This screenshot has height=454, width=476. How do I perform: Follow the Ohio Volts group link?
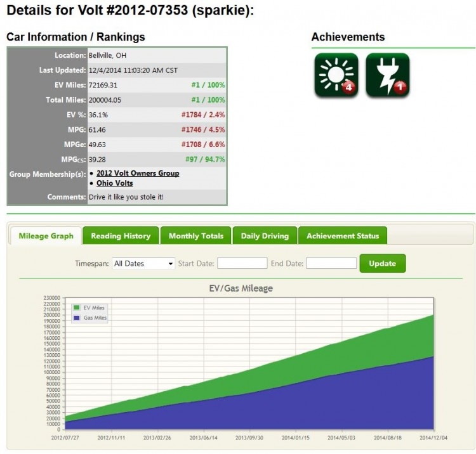coord(115,183)
